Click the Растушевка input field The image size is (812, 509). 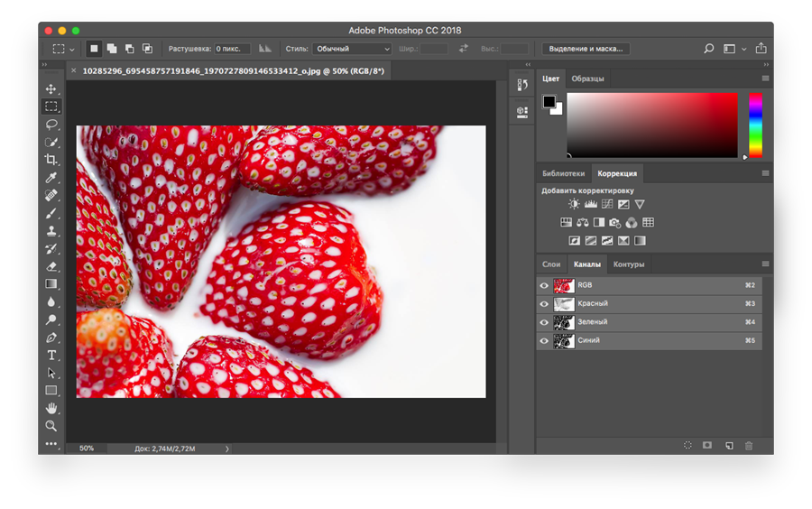coord(232,49)
